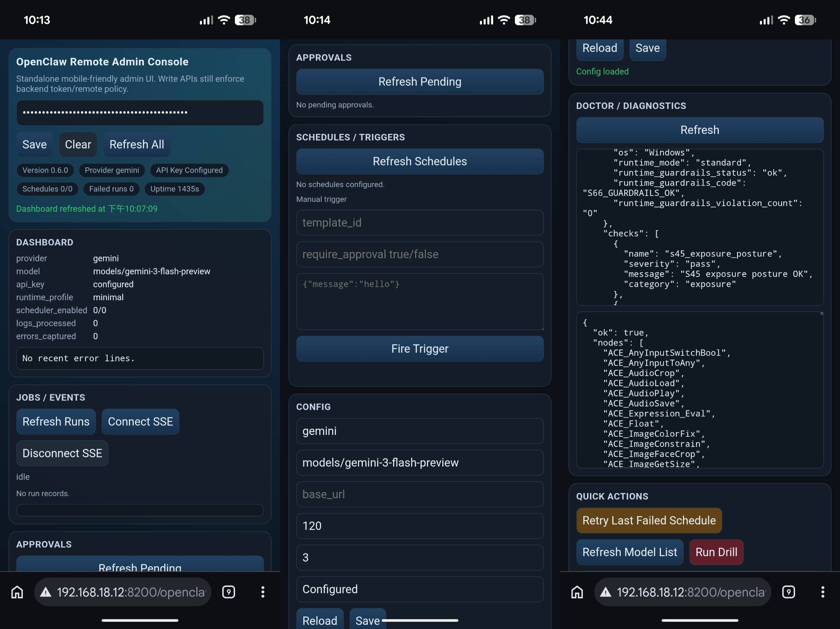Click the Refresh Runs button
The height and width of the screenshot is (629, 840).
click(x=56, y=422)
